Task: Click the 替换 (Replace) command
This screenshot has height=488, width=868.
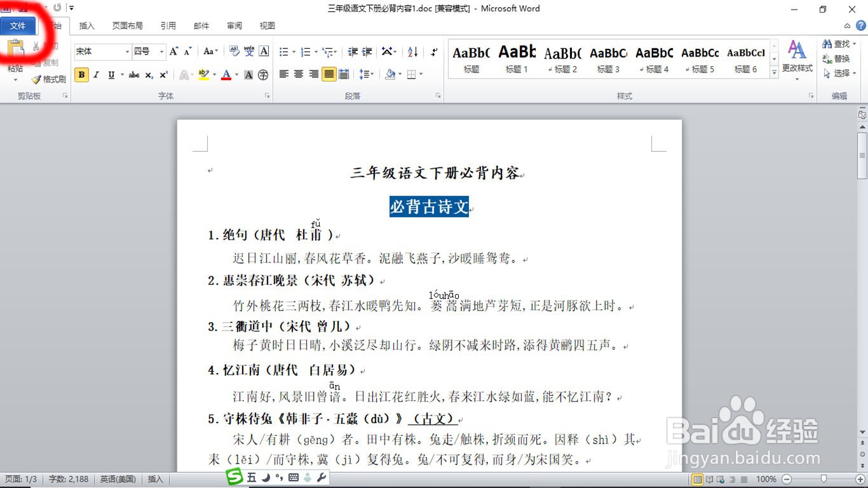Action: pyautogui.click(x=838, y=58)
